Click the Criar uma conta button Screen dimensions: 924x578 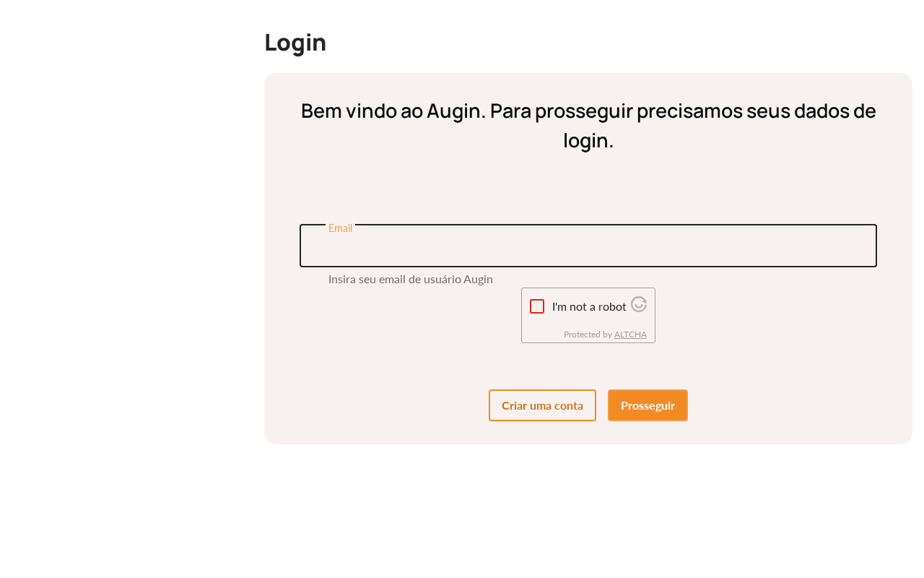pos(542,405)
